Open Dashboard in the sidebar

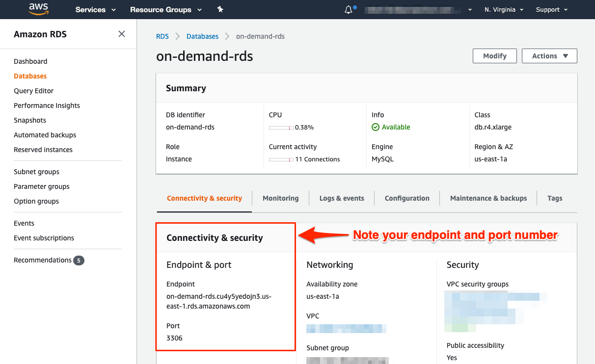click(30, 61)
